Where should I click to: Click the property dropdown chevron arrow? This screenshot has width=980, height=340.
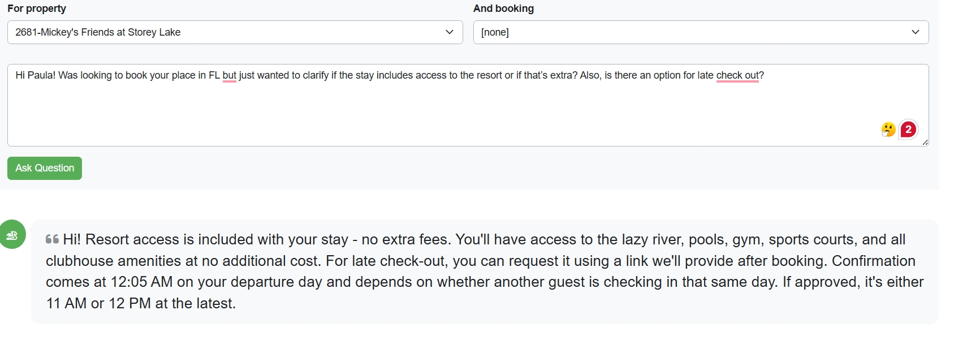(x=450, y=32)
